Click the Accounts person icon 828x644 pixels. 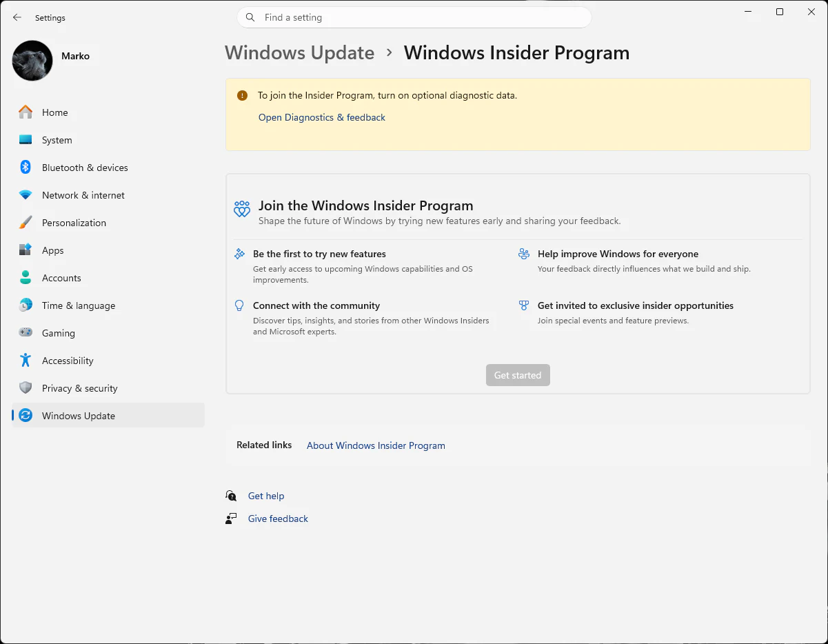tap(26, 277)
